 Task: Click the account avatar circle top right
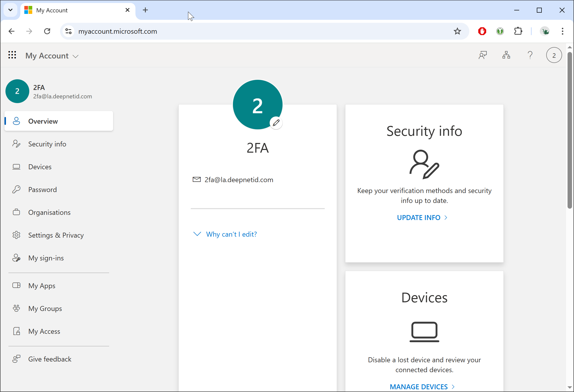pos(554,55)
